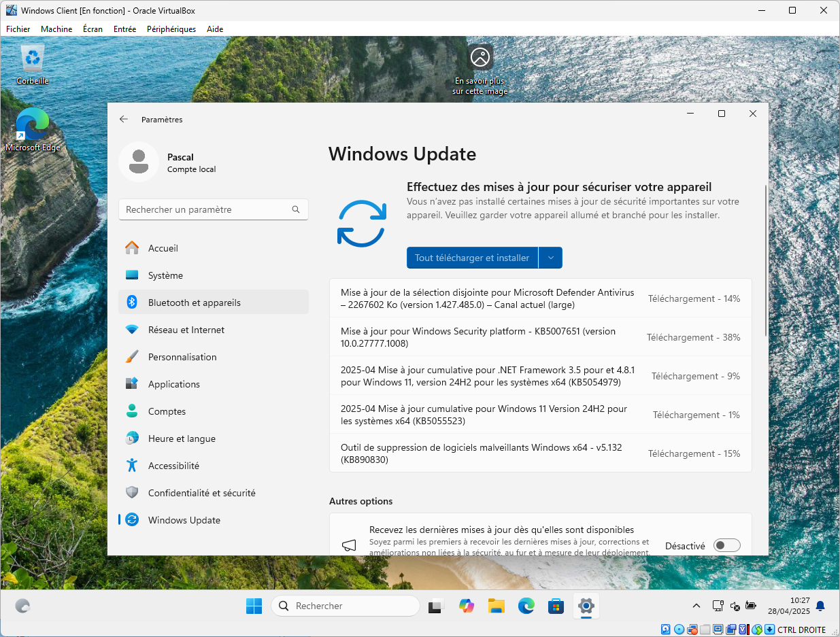Click Tout télécharger et installer button
This screenshot has width=840, height=637.
tap(472, 258)
